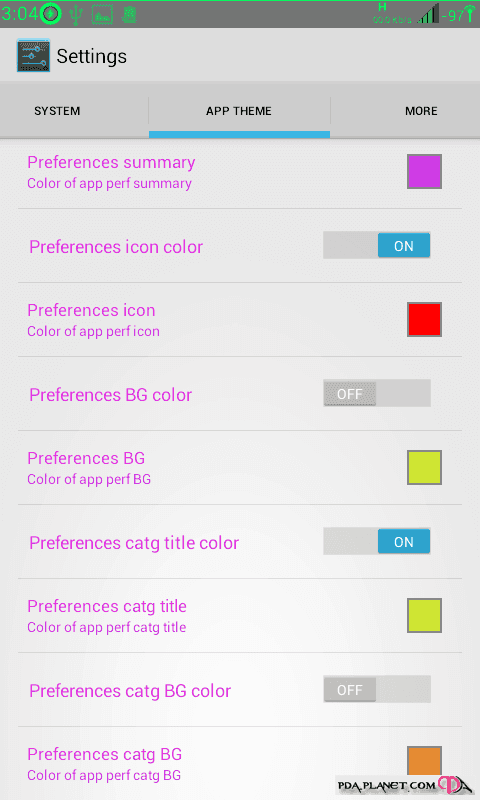Screen dimensions: 480x800
Task: Tap the picture notification icon in status bar
Action: pyautogui.click(x=102, y=15)
